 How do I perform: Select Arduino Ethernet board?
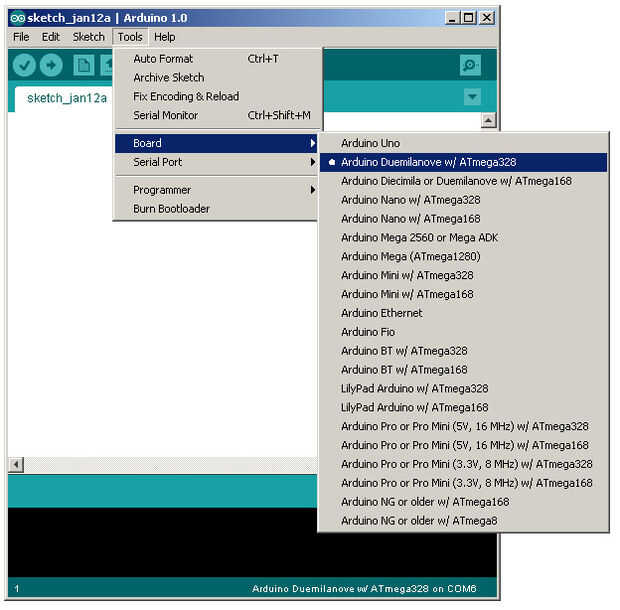click(463, 313)
